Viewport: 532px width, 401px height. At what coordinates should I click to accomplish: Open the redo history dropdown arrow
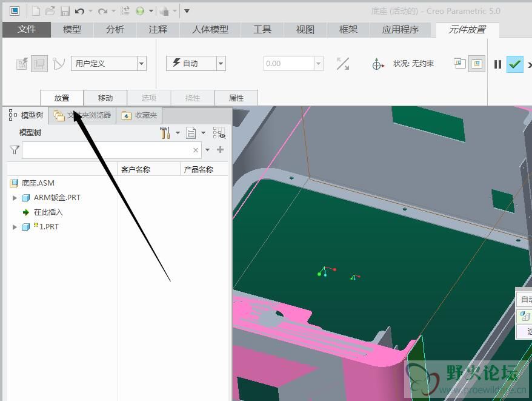point(113,11)
